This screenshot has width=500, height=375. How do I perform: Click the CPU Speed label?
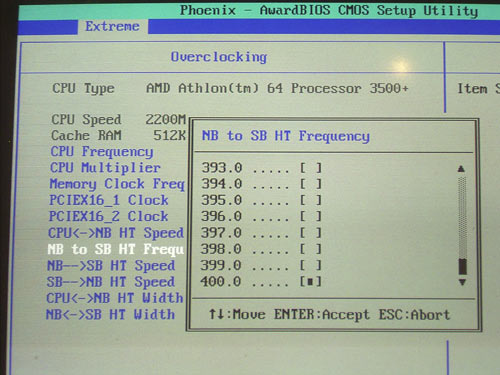[86, 120]
